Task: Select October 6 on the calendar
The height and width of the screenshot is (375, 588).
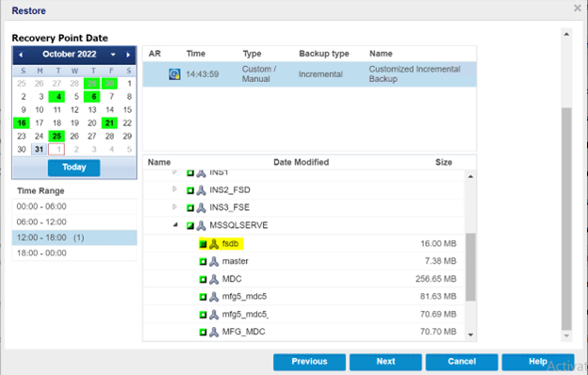Action: [92, 97]
